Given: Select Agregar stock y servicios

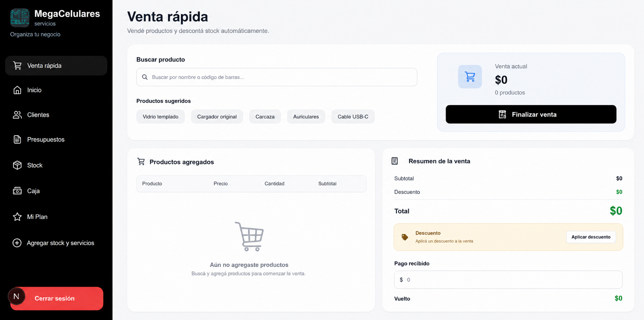Looking at the screenshot, I should point(56,243).
